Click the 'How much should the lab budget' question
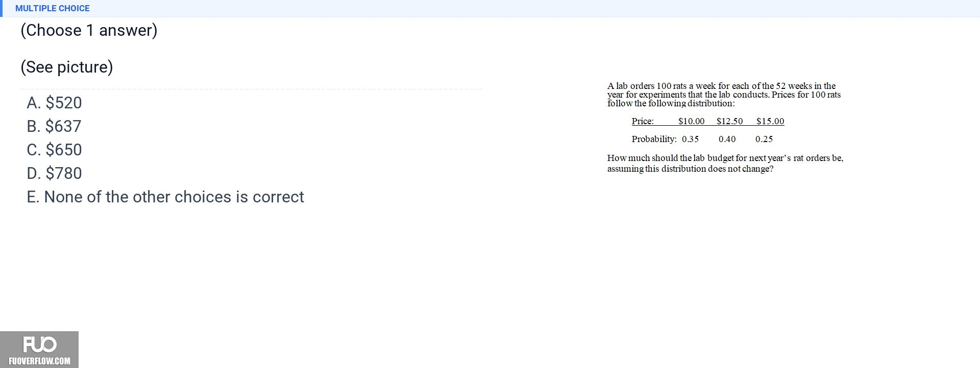 (725, 163)
